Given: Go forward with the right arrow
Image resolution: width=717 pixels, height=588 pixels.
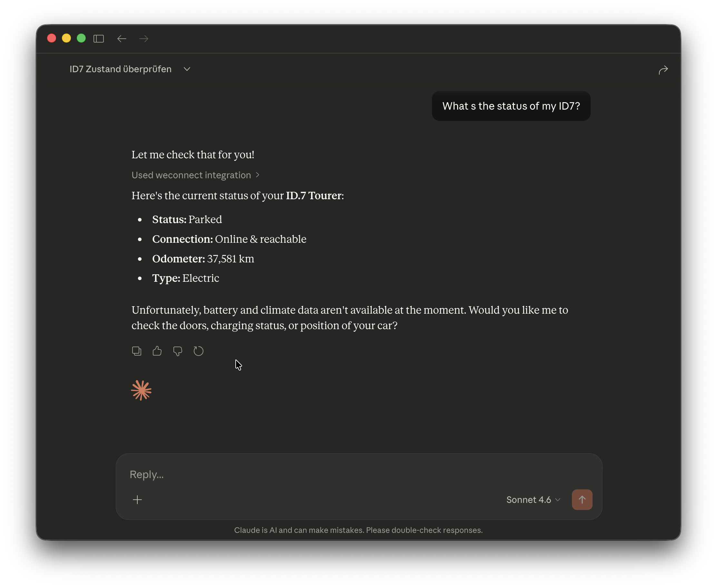Looking at the screenshot, I should (x=144, y=39).
